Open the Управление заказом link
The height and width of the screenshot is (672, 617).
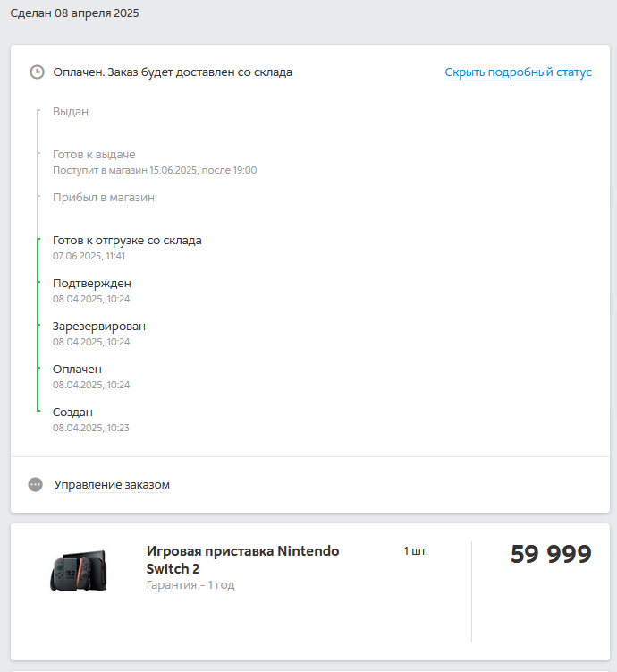[112, 485]
